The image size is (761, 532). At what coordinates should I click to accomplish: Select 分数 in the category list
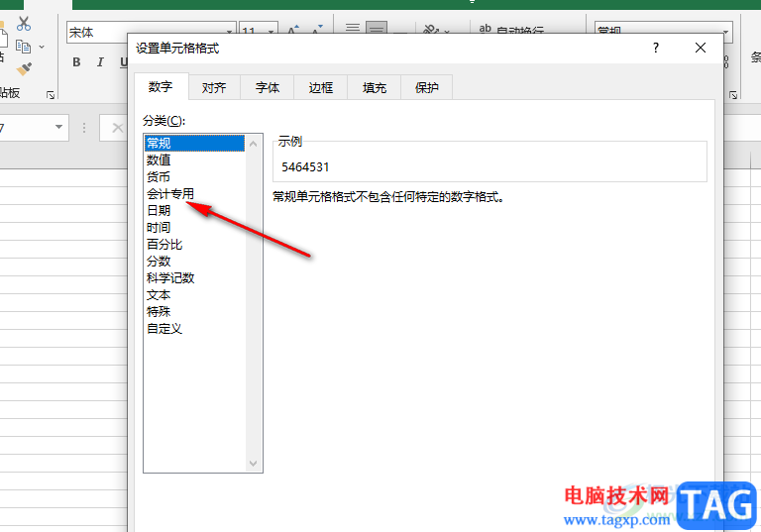point(194,262)
